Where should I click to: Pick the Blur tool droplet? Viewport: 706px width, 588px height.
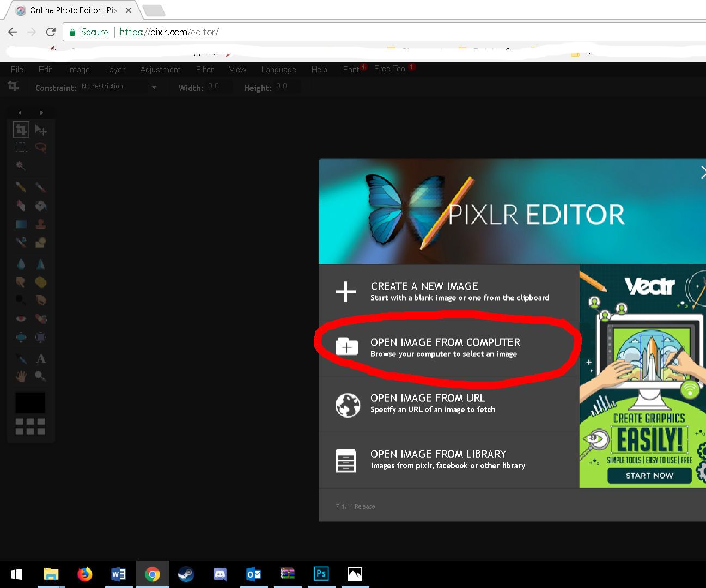pyautogui.click(x=21, y=264)
